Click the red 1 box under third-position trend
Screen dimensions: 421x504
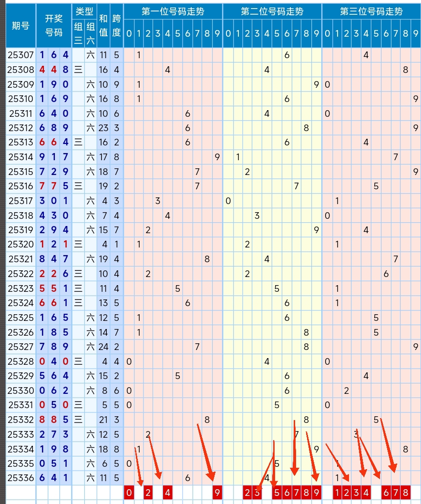click(x=337, y=493)
